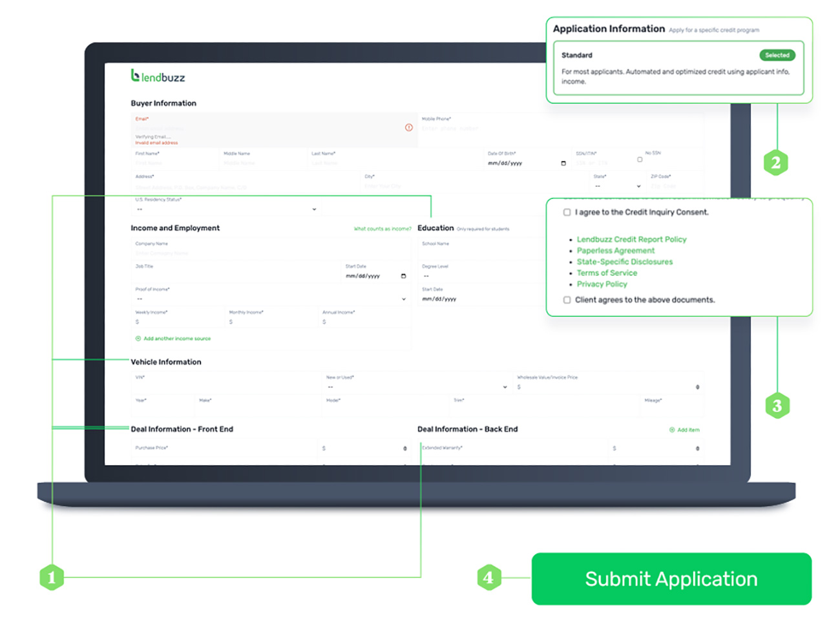Click the green hexagon badge numbered 2
Screen dimensions: 840x632
(x=777, y=162)
